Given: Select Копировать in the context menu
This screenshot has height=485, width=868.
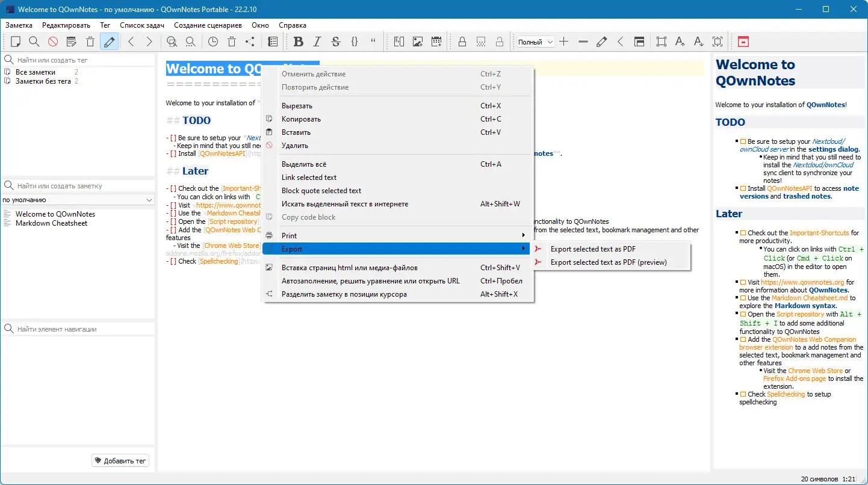Looking at the screenshot, I should coord(301,119).
